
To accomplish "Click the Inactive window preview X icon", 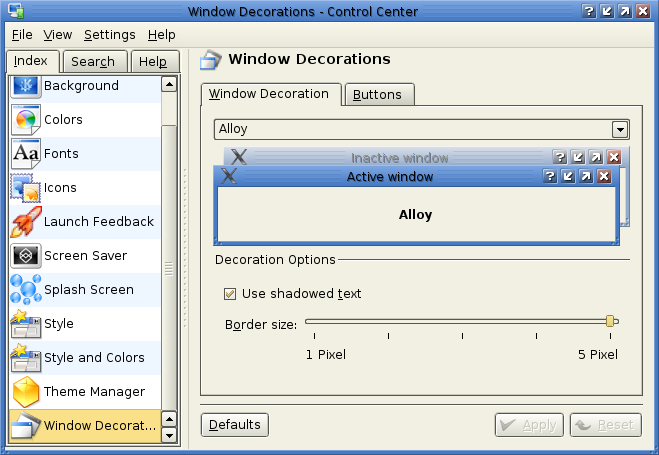I will click(x=239, y=157).
